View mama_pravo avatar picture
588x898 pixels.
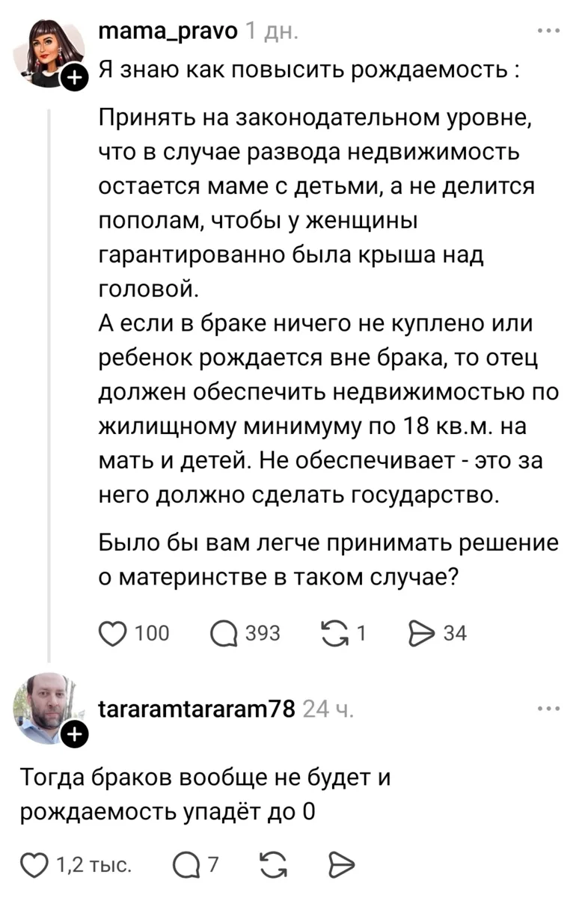coord(52,52)
